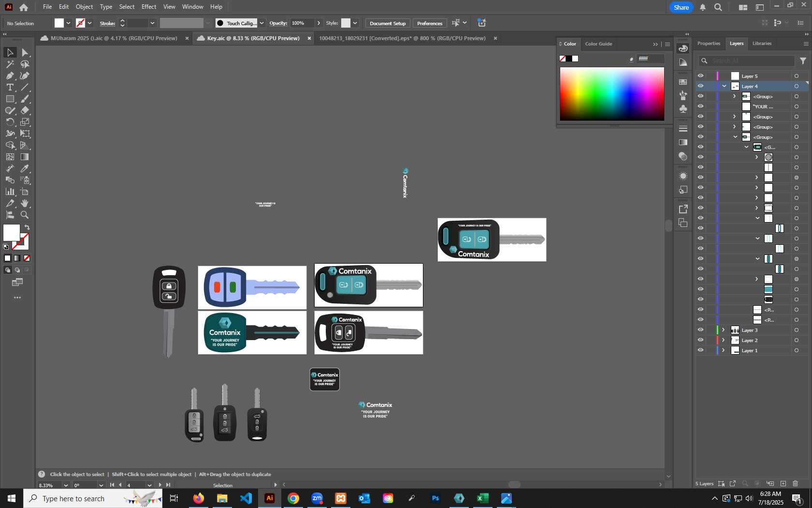
Task: Pick a color from the spectrum bar
Action: click(612, 94)
